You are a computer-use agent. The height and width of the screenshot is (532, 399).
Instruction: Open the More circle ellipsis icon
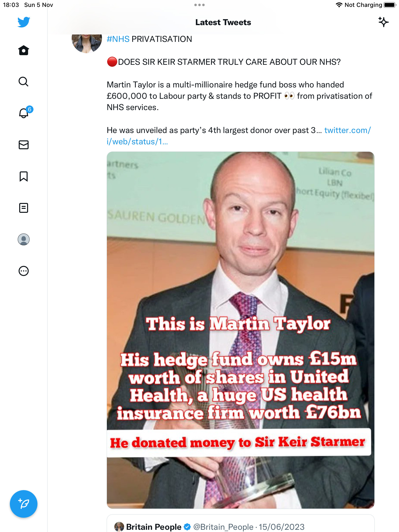click(24, 271)
